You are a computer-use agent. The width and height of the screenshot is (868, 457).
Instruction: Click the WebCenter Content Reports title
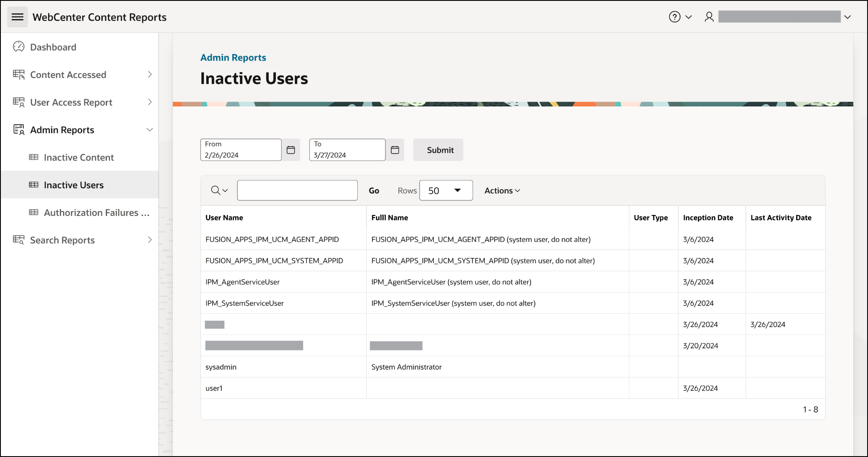coord(100,17)
